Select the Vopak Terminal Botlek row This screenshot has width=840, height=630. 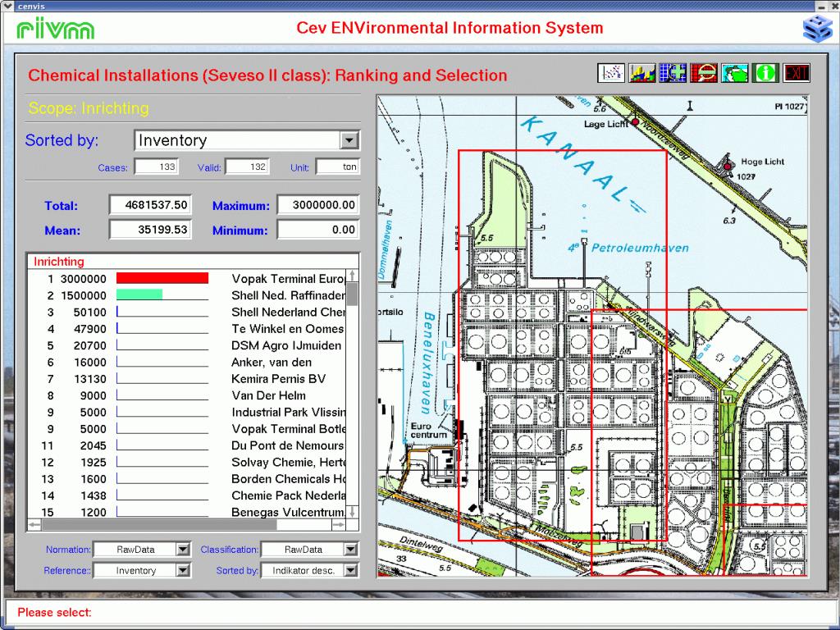click(187, 428)
